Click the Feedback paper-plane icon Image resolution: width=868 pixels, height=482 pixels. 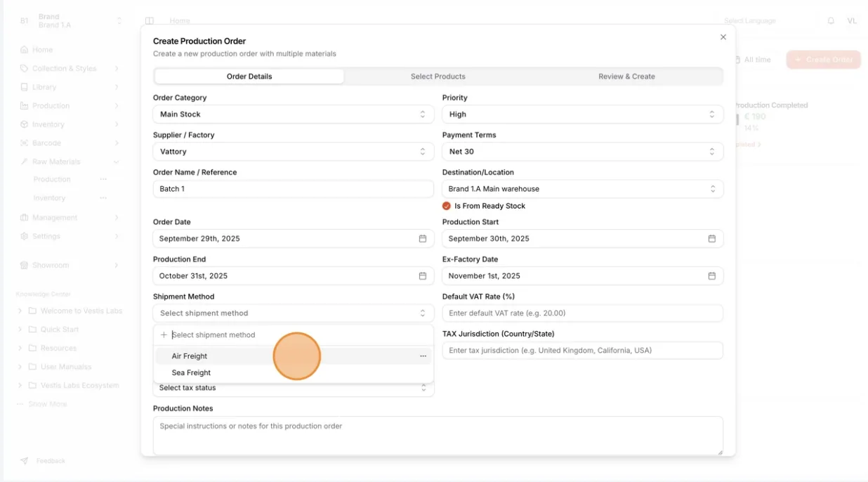tap(25, 461)
